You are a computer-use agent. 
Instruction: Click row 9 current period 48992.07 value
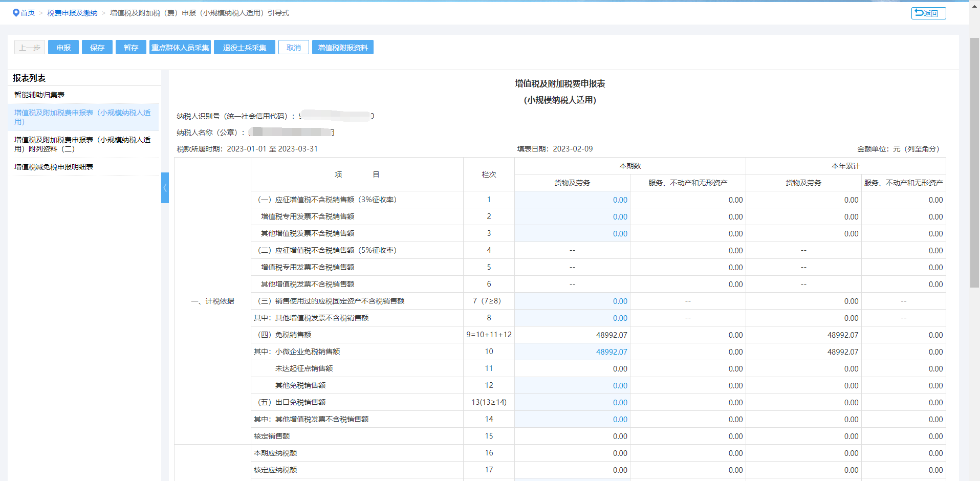tap(612, 335)
